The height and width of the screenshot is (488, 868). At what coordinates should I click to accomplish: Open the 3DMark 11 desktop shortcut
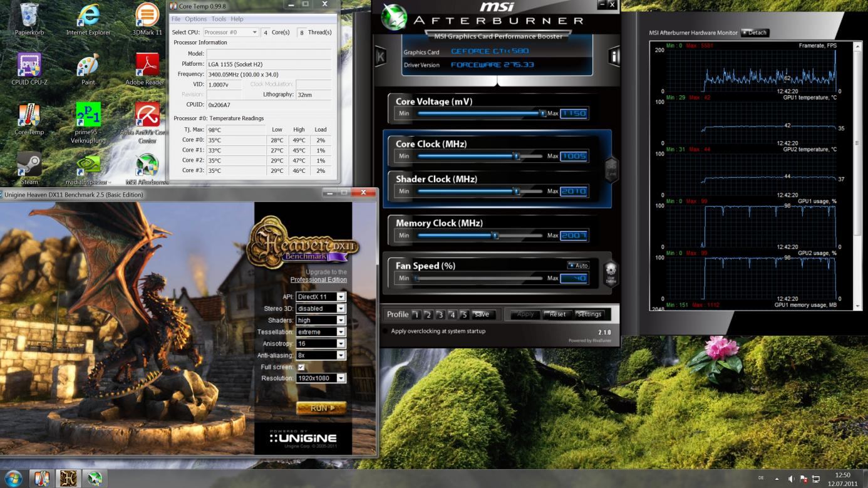(x=147, y=19)
